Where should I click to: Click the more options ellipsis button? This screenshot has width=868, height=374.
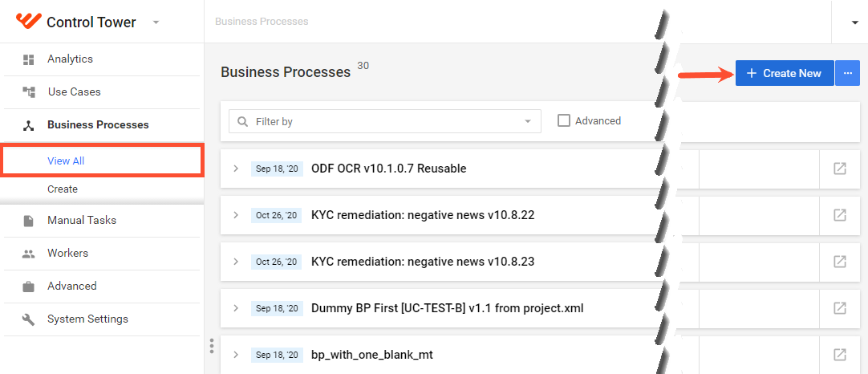tap(847, 73)
